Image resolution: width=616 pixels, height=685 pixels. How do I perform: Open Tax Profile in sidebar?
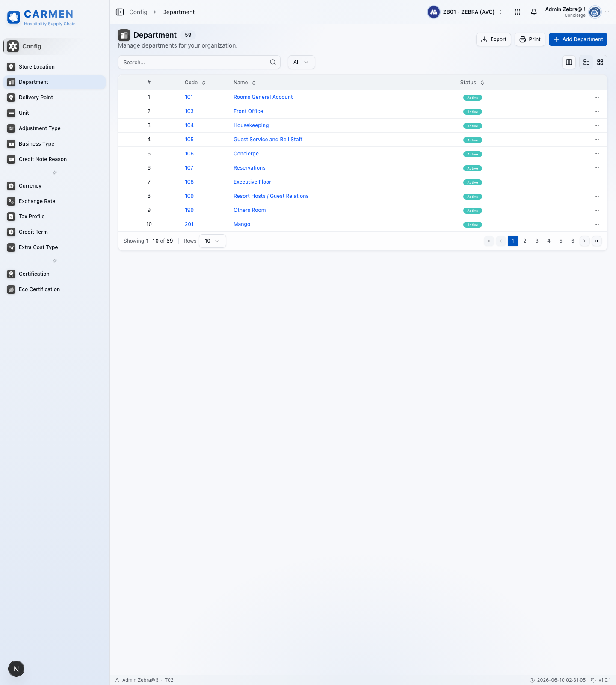[55, 217]
